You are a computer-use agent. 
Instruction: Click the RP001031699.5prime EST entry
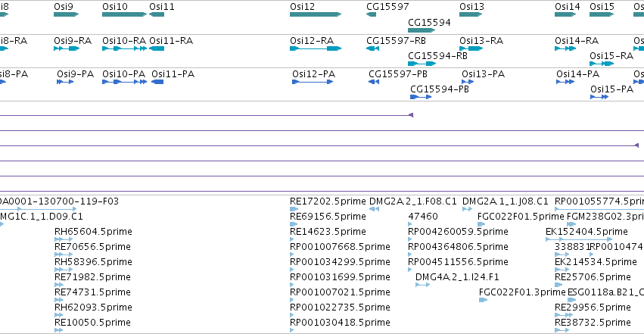click(340, 277)
